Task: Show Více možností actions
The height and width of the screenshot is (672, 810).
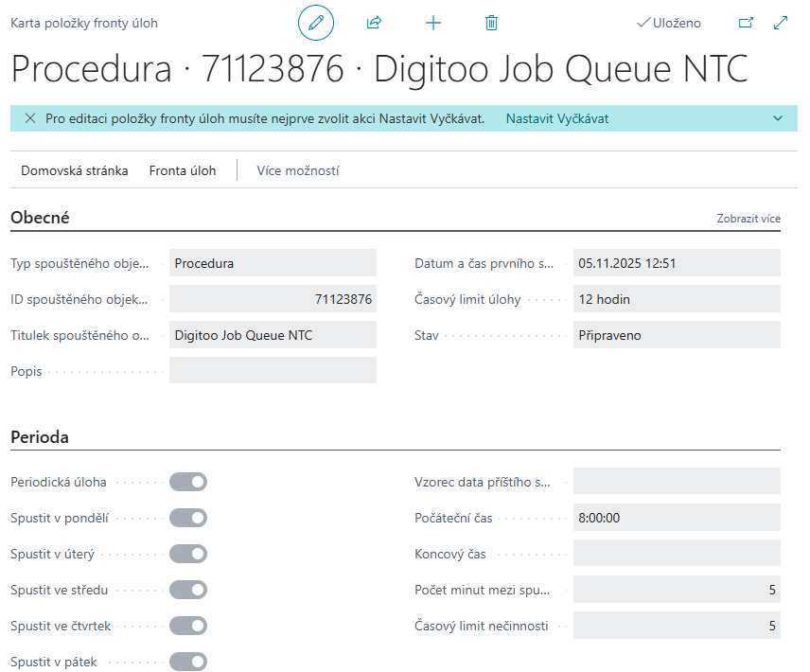Action: tap(298, 171)
